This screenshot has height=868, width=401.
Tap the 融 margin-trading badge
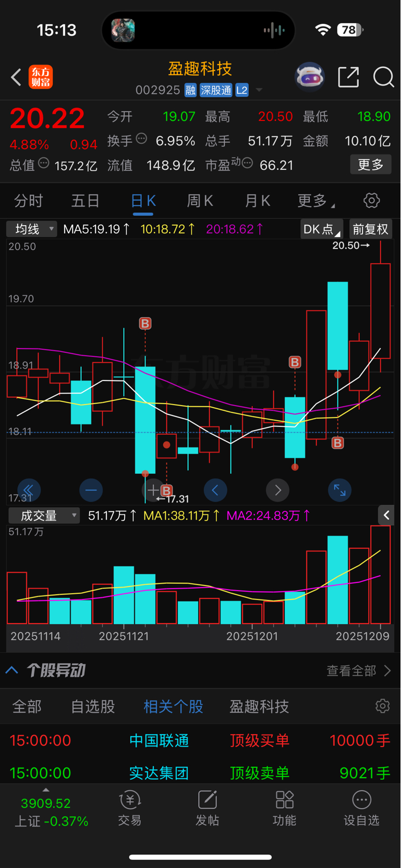click(190, 90)
